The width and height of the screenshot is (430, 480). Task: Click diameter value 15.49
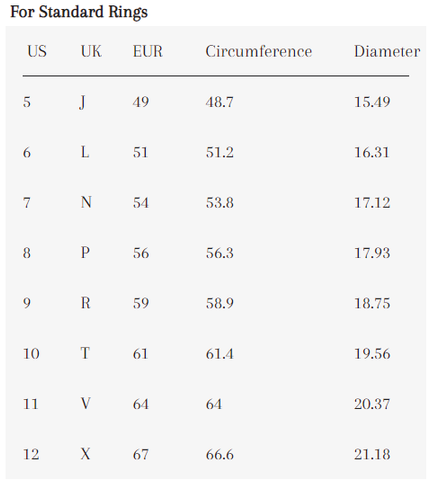pyautogui.click(x=372, y=102)
